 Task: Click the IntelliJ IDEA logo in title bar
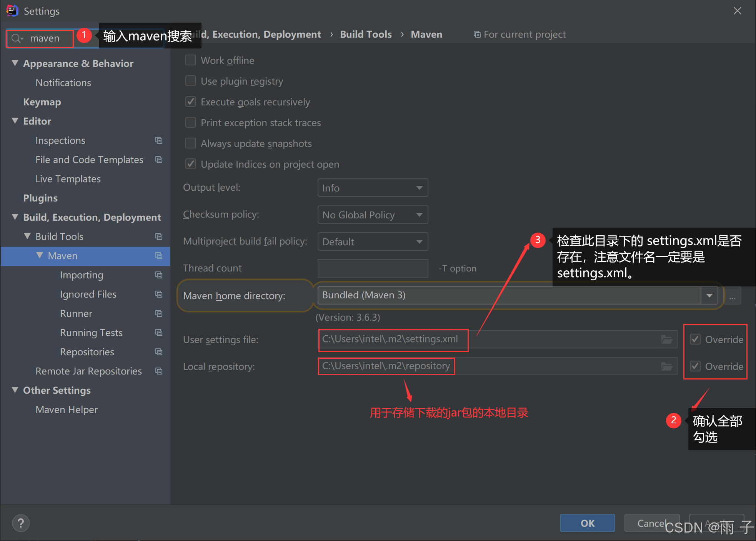point(12,11)
